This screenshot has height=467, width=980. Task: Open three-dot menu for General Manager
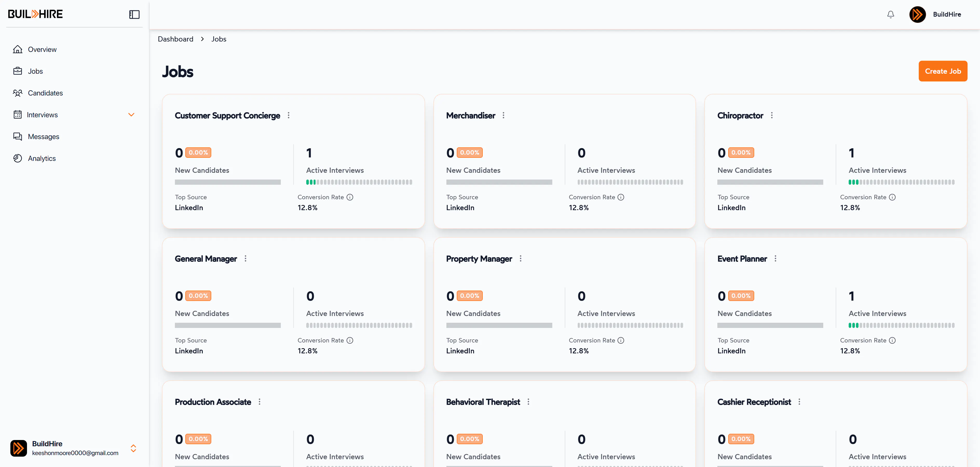[245, 259]
